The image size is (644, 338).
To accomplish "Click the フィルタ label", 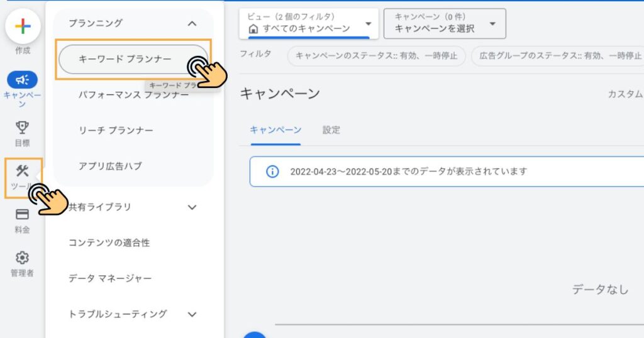I will click(255, 54).
